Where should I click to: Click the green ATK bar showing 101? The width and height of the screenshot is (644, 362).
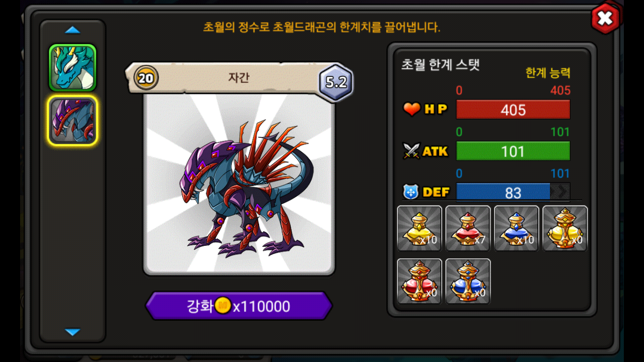click(x=513, y=151)
